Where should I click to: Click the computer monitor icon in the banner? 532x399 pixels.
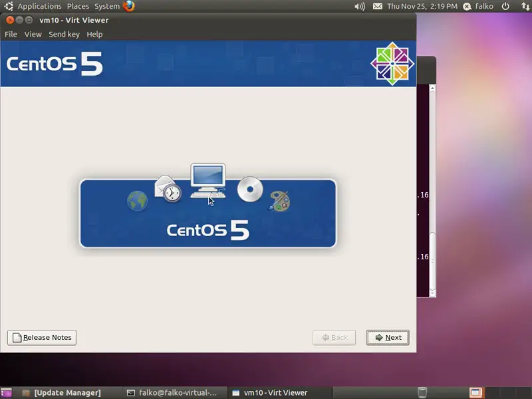(x=208, y=181)
